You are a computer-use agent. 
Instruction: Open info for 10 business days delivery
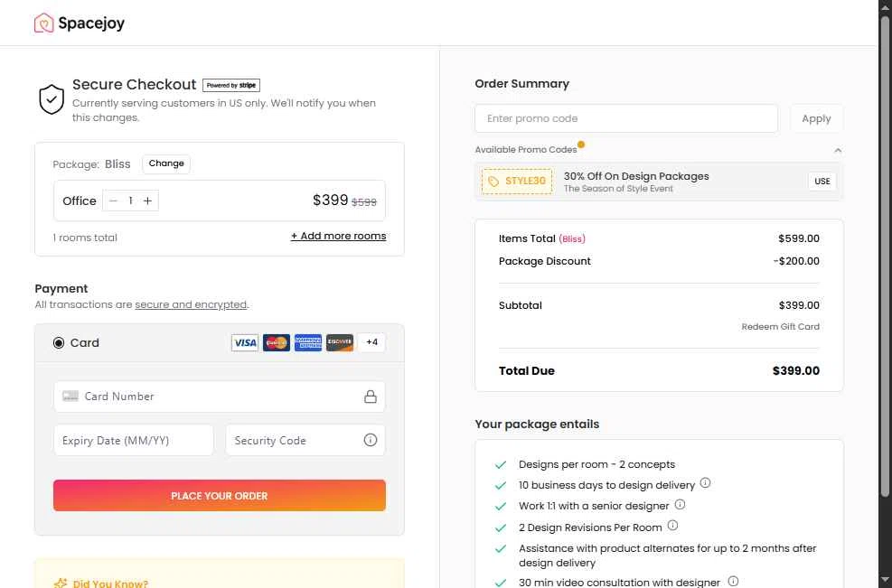[705, 483]
